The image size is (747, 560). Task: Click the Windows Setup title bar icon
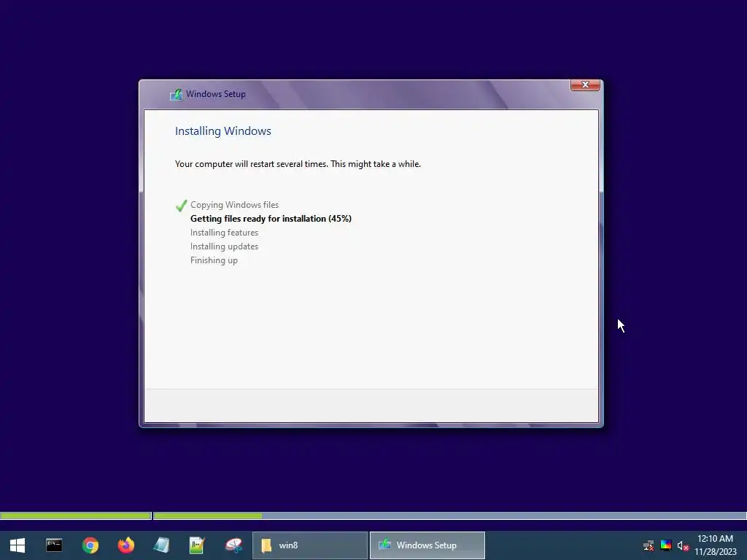click(x=176, y=94)
